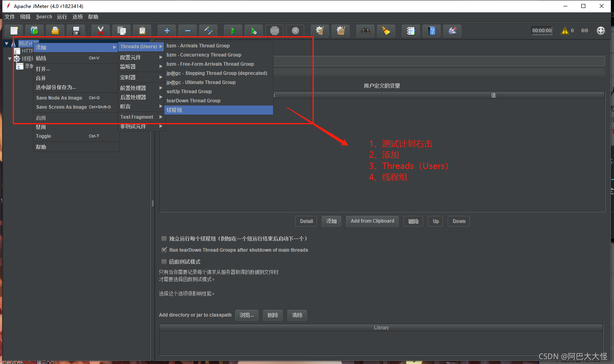Click the Detail button
This screenshot has height=364, width=614.
coord(306,221)
